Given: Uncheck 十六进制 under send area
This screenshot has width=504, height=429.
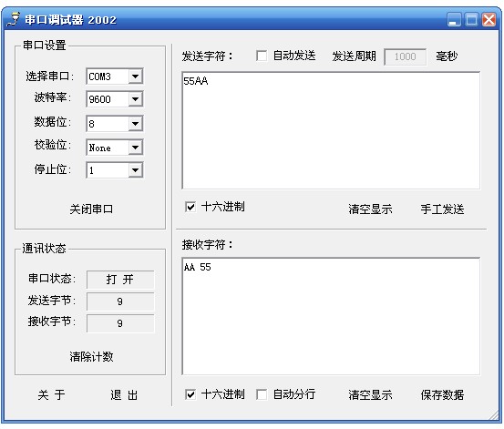Looking at the screenshot, I should click(x=190, y=207).
